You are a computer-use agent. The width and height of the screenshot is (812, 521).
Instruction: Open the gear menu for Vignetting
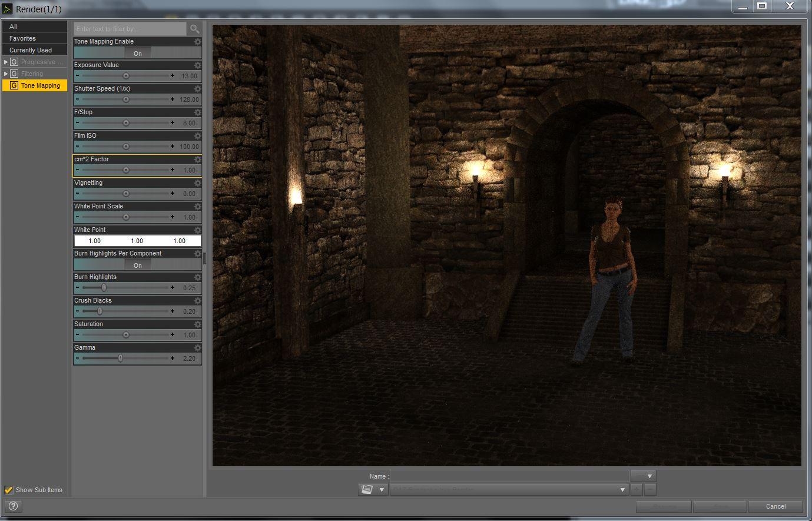(x=198, y=183)
